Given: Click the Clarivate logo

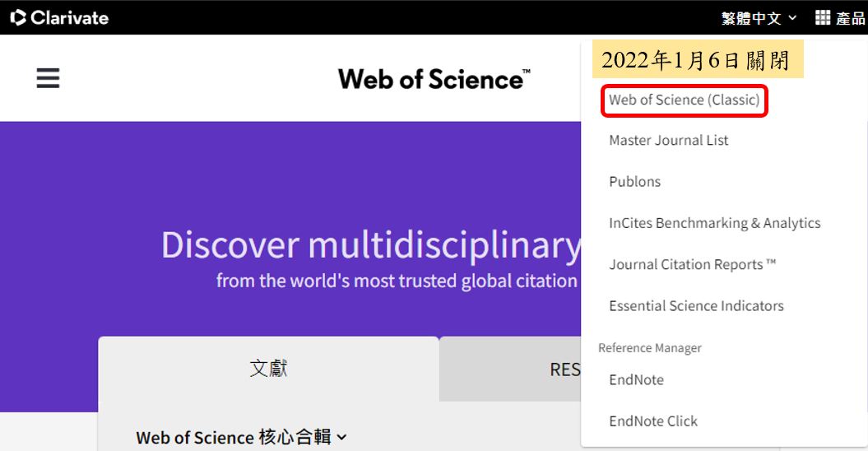Looking at the screenshot, I should (x=59, y=18).
